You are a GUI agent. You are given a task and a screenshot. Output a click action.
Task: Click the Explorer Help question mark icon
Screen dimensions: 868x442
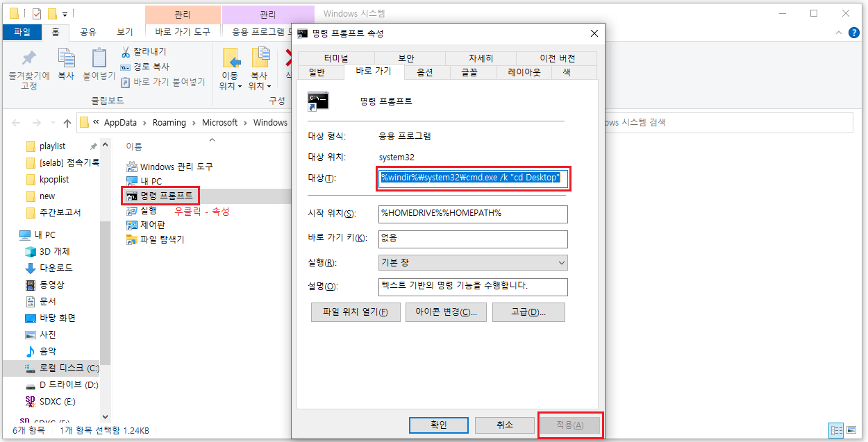[x=854, y=32]
